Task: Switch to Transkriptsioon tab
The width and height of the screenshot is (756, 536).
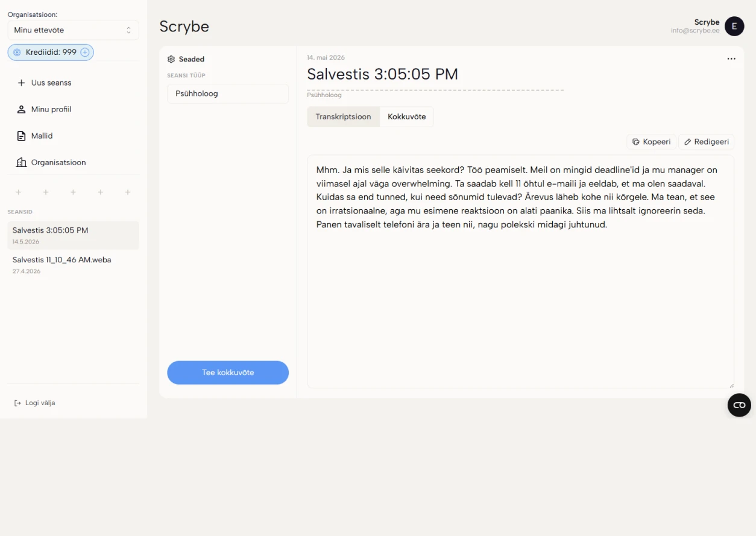Action: (343, 117)
